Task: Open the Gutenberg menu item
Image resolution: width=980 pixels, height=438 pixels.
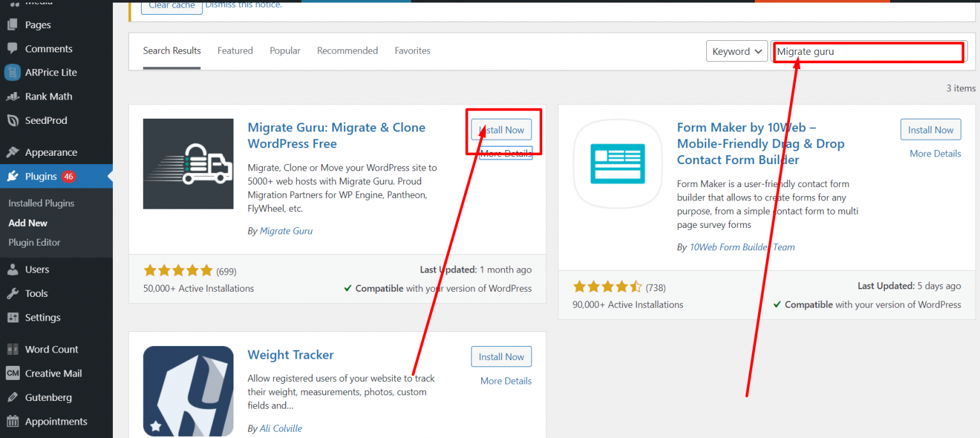Action: [50, 397]
